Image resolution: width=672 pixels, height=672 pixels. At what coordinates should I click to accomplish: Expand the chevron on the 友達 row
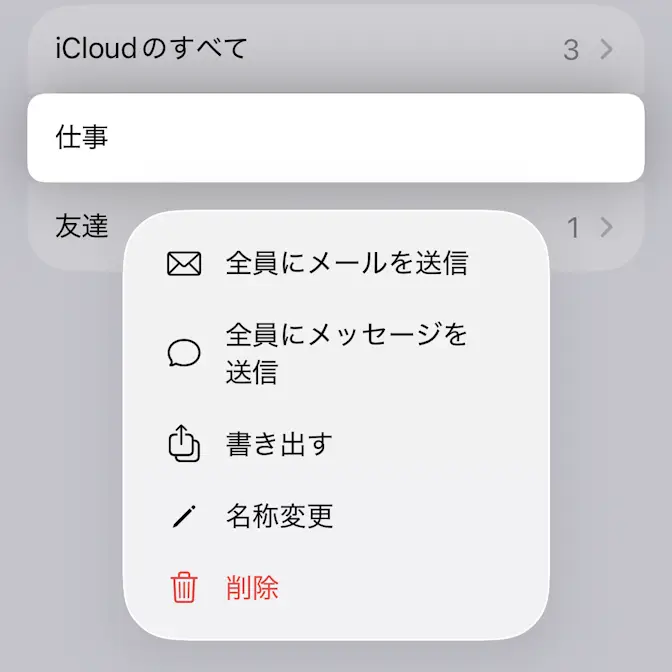[x=606, y=228]
